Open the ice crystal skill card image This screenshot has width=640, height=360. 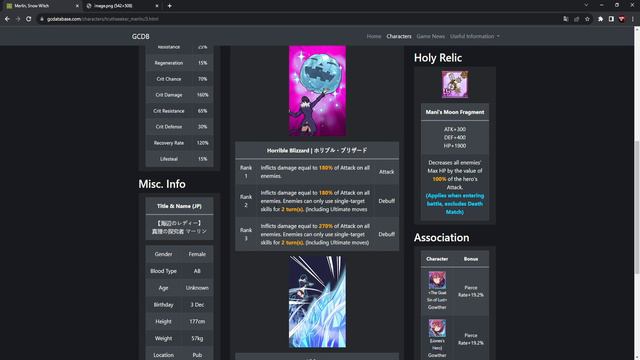[317, 302]
